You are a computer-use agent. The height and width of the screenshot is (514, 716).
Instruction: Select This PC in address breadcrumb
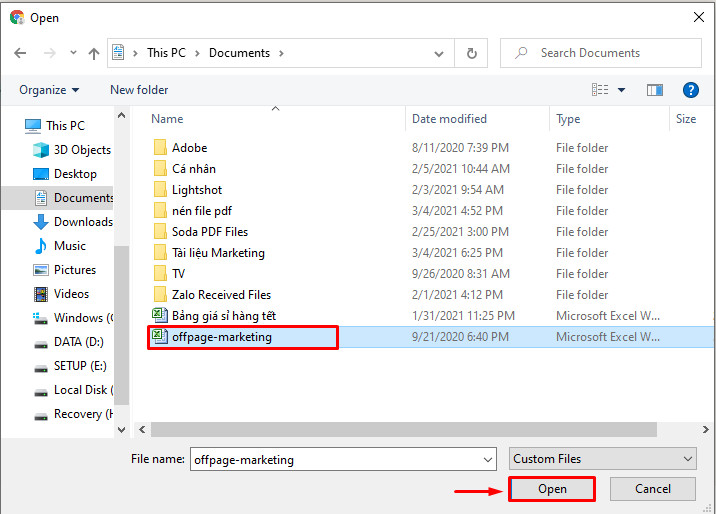[166, 53]
